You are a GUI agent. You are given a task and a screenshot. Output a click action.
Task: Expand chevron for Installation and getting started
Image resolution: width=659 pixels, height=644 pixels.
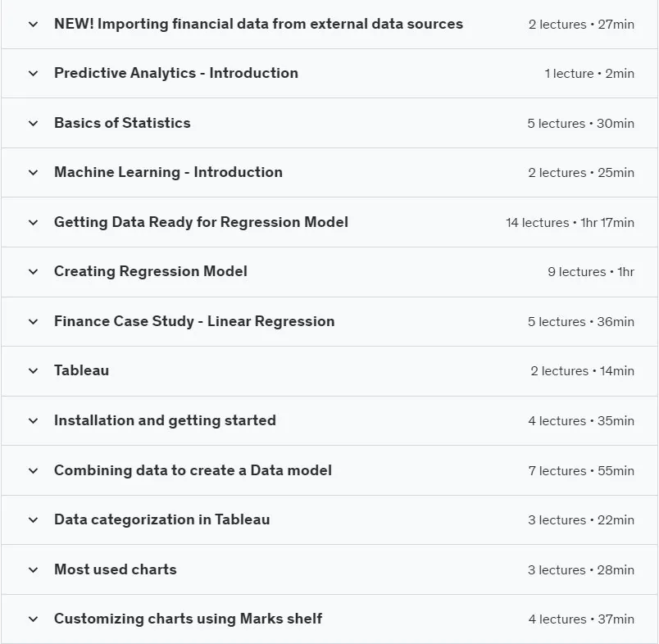[34, 421]
